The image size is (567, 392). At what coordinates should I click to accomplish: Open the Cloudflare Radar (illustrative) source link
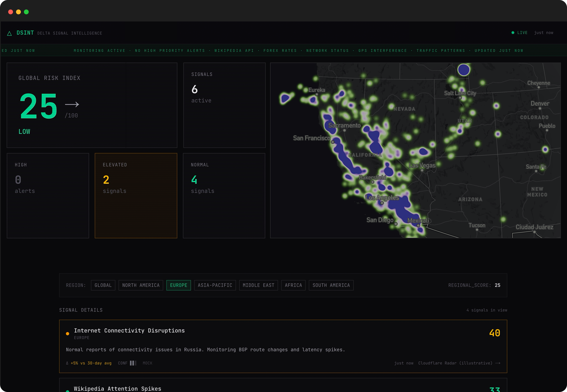coord(455,363)
